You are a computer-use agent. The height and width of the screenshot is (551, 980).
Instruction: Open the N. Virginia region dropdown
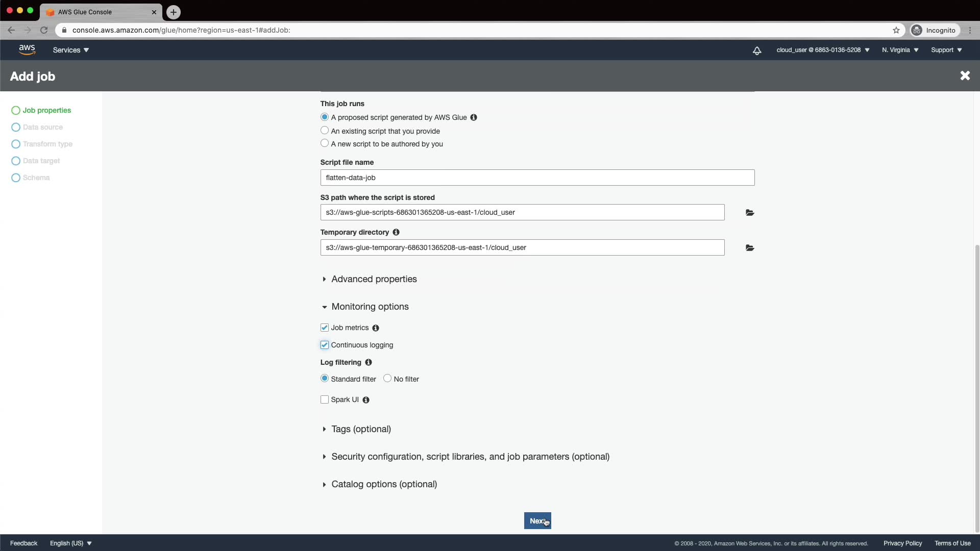point(900,50)
